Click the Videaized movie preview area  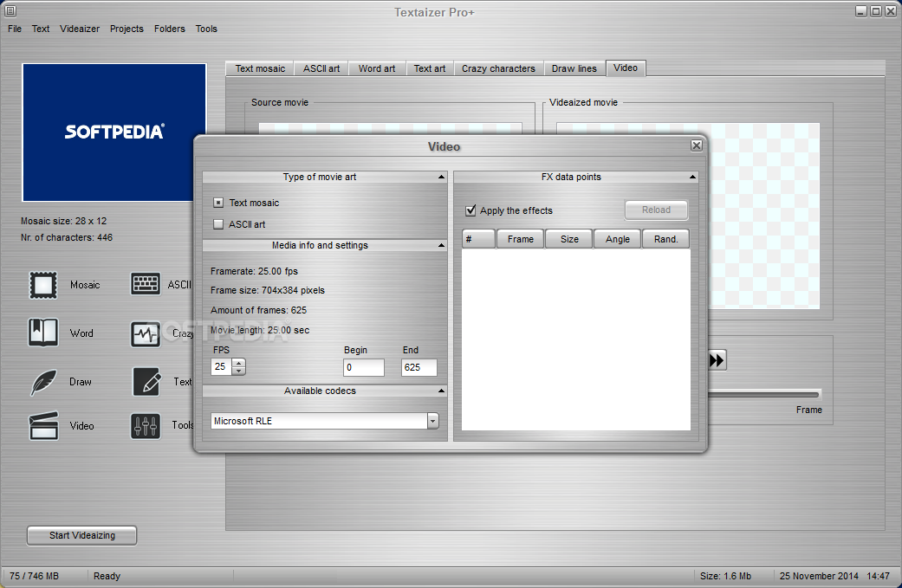tap(764, 216)
